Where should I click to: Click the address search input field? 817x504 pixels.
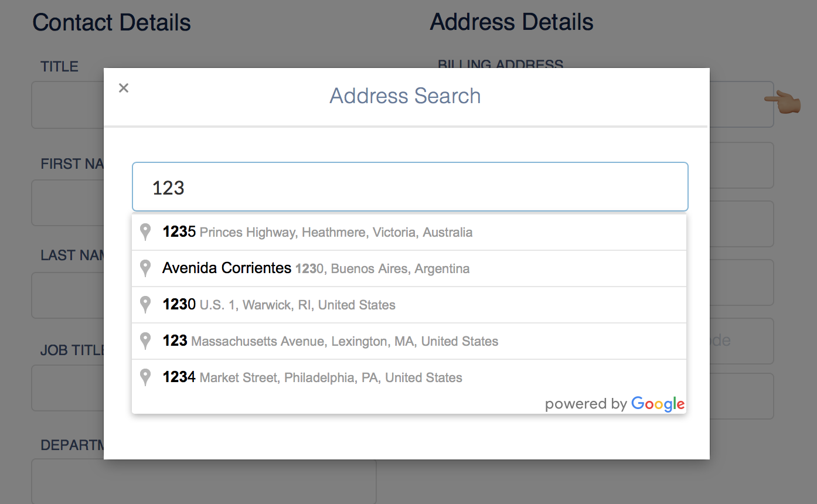pyautogui.click(x=410, y=187)
